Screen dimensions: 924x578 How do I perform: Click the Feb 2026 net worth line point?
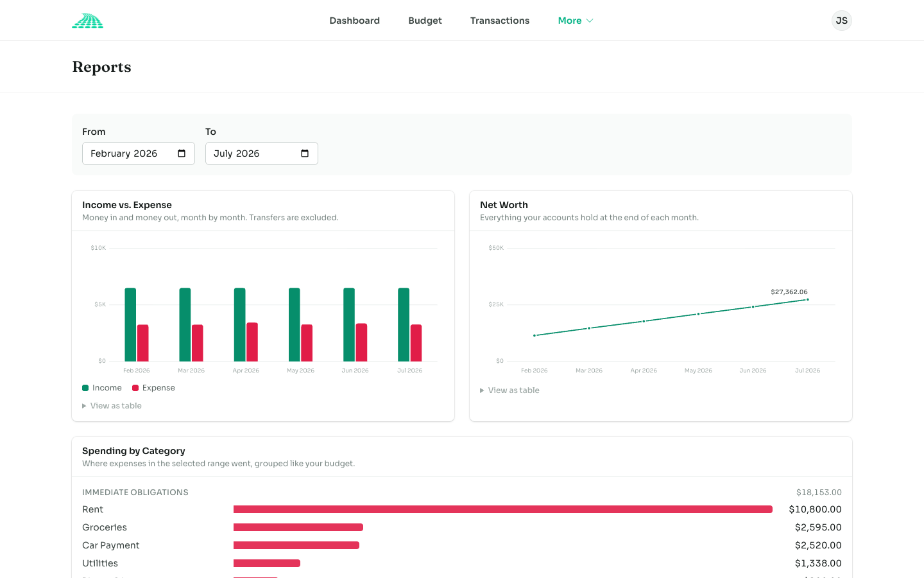(x=535, y=335)
